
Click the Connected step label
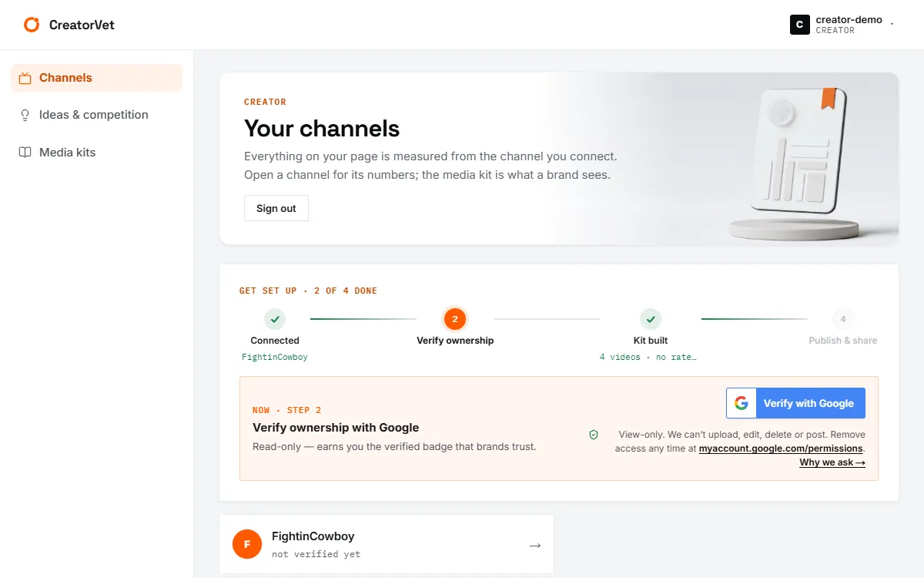coord(275,341)
